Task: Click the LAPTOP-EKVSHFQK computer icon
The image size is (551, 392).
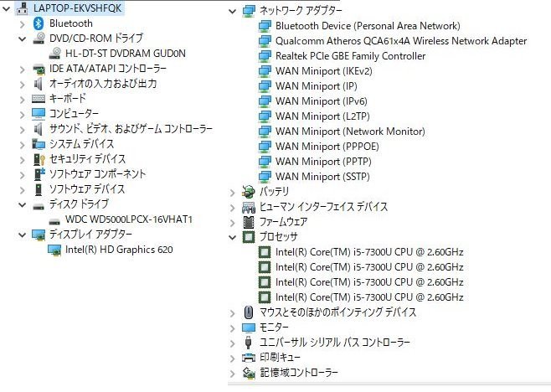Action: coord(23,8)
